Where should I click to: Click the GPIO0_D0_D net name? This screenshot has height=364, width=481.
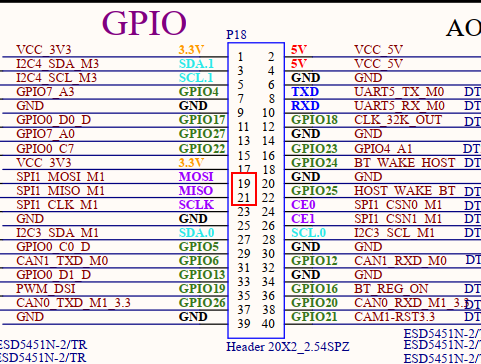click(x=53, y=120)
